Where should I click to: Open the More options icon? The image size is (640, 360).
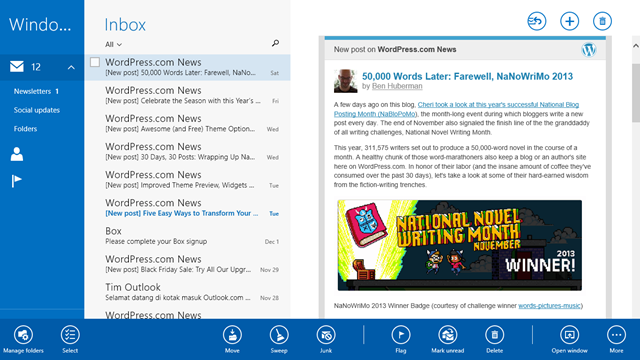(616, 335)
